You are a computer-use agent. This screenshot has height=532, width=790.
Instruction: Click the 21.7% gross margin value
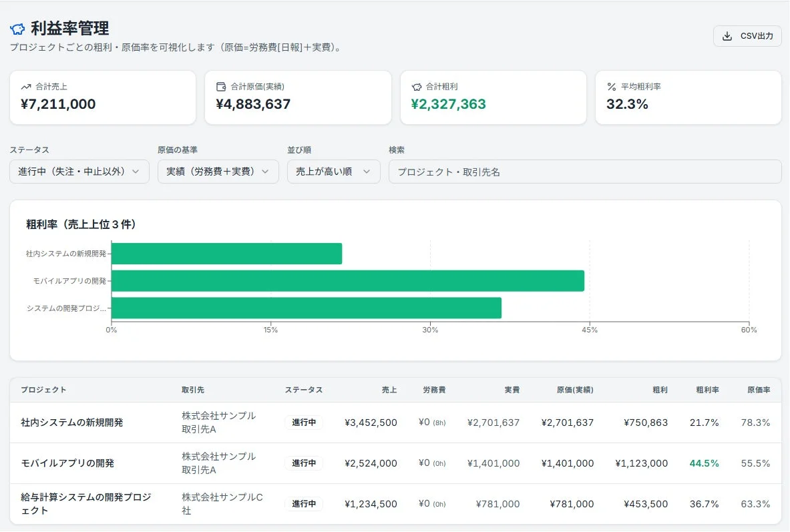[704, 423]
